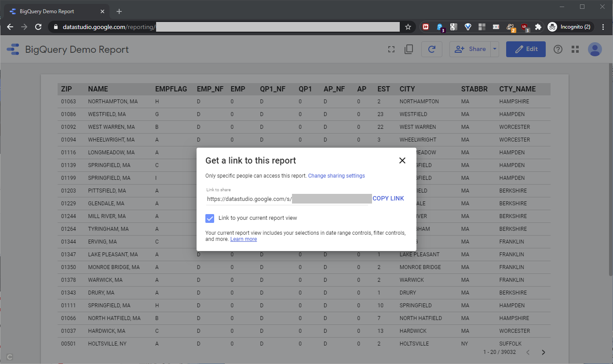
Task: Click the Data Studio logo
Action: [12, 49]
